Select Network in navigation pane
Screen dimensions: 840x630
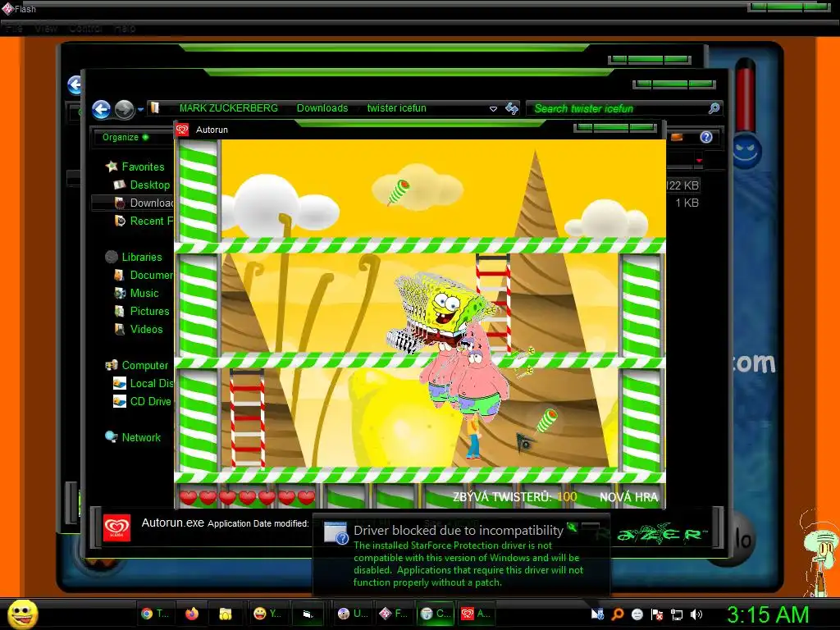(x=141, y=438)
